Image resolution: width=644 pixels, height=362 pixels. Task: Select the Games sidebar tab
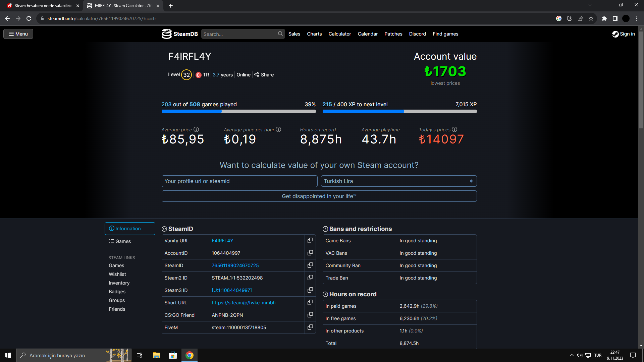130,241
